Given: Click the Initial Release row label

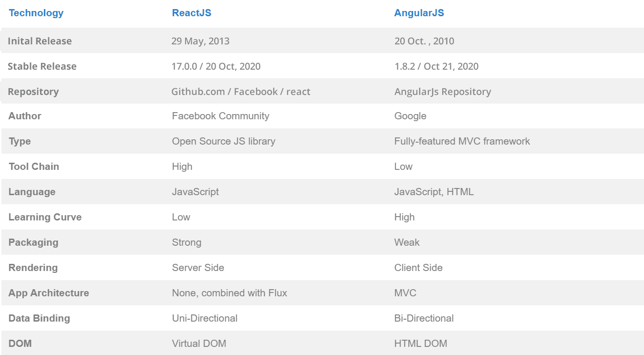Looking at the screenshot, I should 40,41.
